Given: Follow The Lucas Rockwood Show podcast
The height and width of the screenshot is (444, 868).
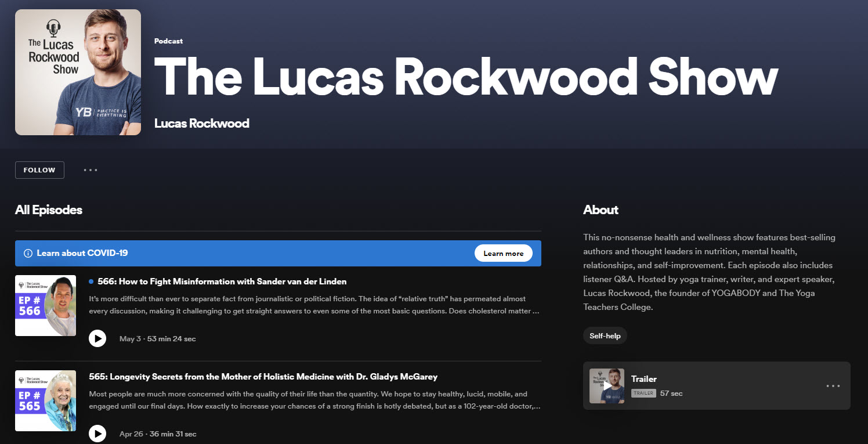Looking at the screenshot, I should pyautogui.click(x=39, y=170).
